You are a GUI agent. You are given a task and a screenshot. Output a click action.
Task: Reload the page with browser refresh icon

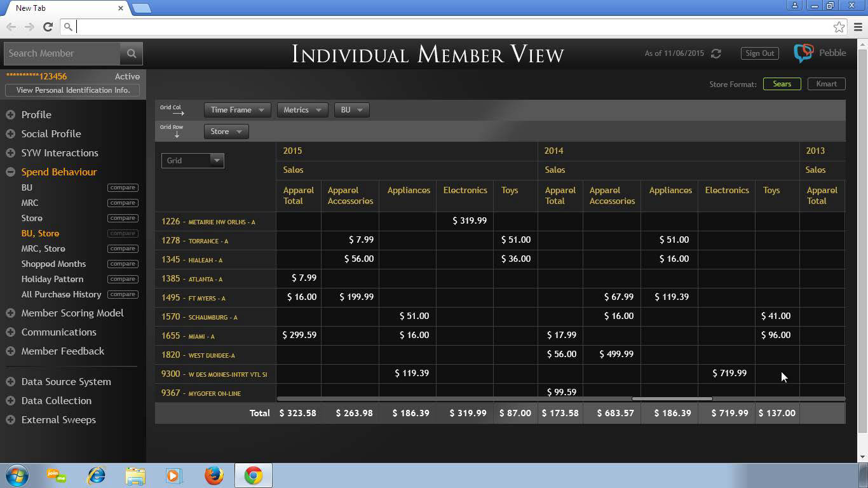tap(48, 27)
